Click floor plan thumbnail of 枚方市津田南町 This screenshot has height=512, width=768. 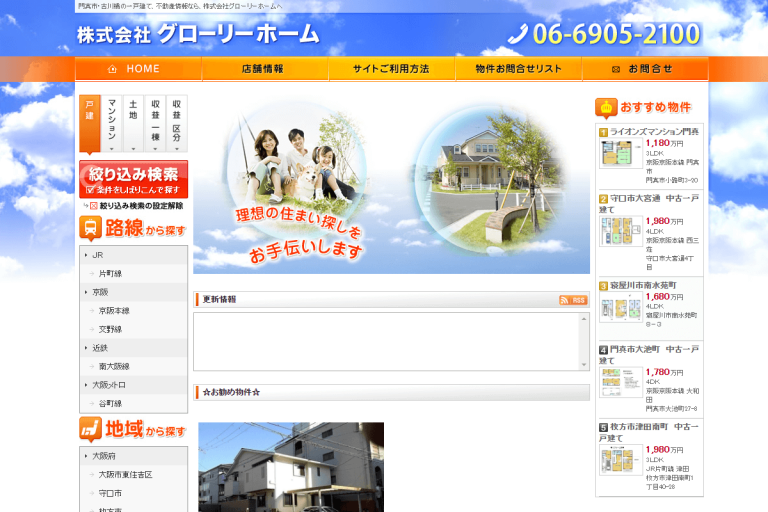tap(621, 460)
